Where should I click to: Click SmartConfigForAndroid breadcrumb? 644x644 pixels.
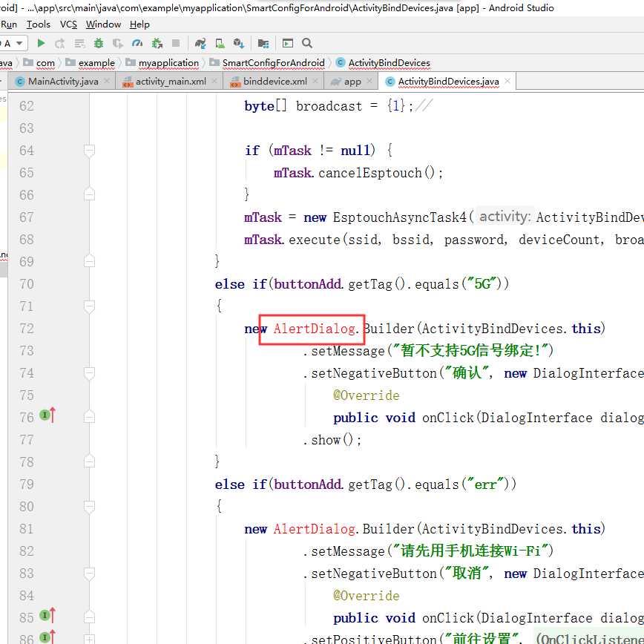point(267,63)
